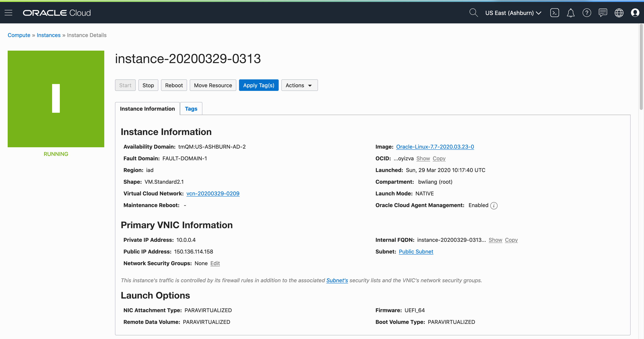Go to Compute breadcrumb
Viewport: 644px width, 339px height.
pos(19,35)
